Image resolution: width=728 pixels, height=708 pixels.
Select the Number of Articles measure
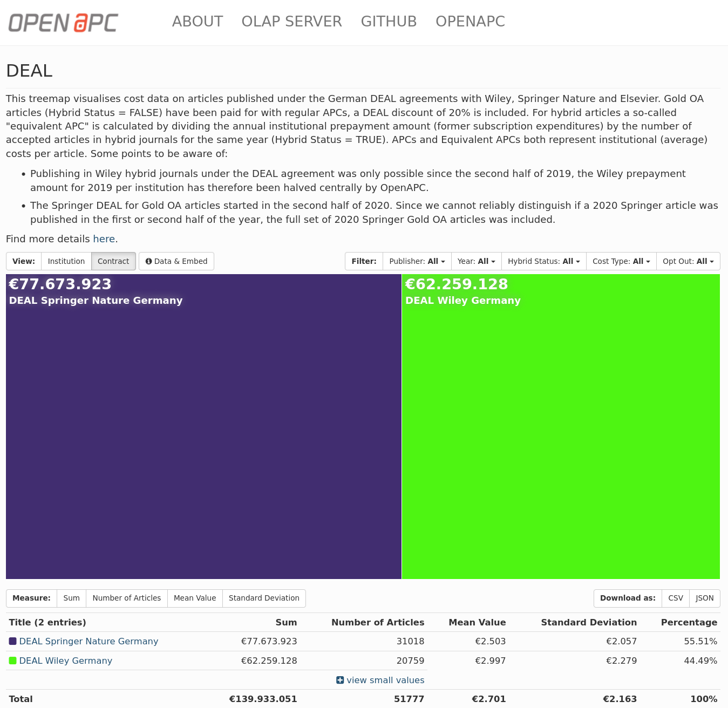point(126,598)
